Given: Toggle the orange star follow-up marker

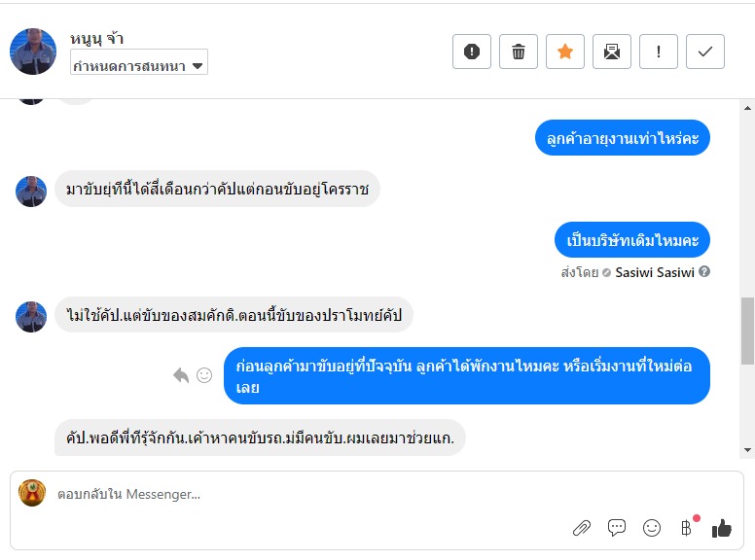Looking at the screenshot, I should click(x=565, y=52).
